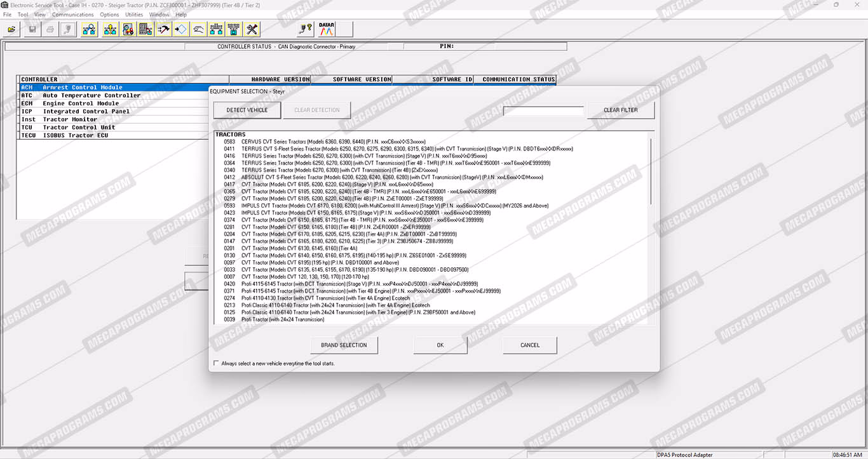Click the CLEAR FILTER button
868x459 pixels.
coord(620,110)
